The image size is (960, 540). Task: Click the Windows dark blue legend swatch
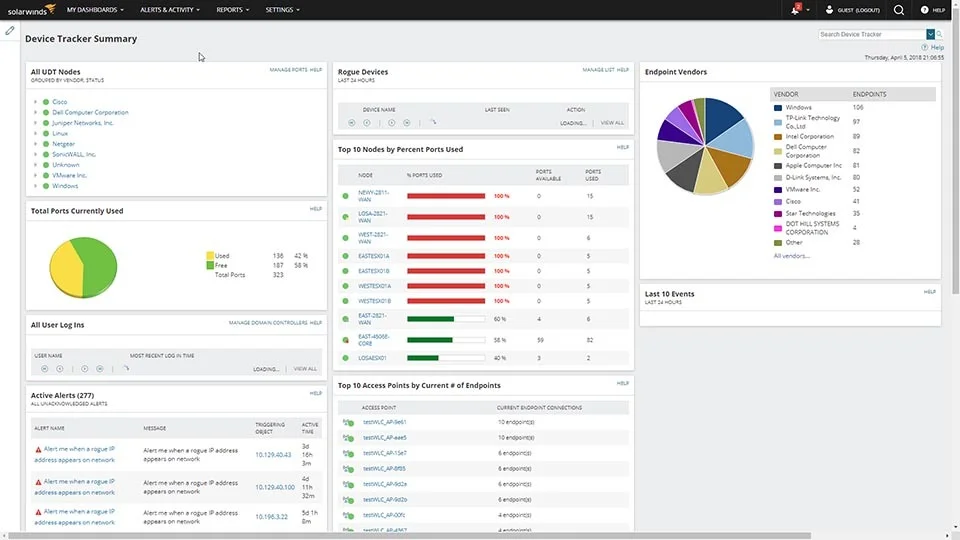[777, 107]
